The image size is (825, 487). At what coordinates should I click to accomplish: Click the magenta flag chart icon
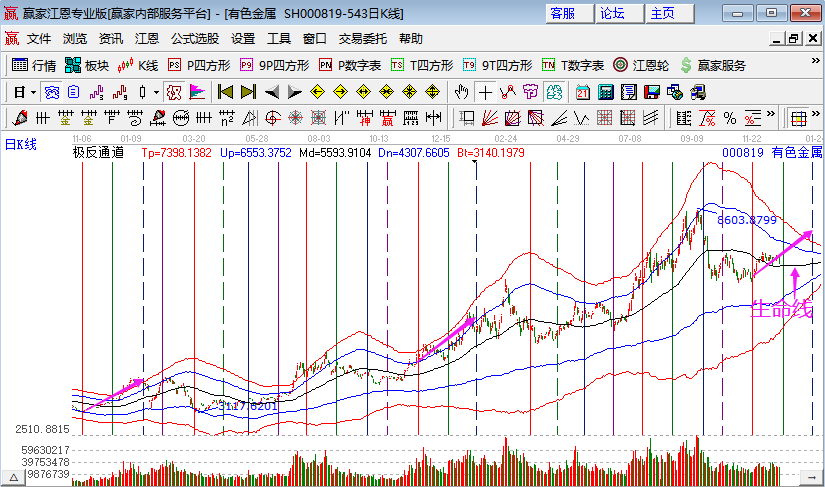197,93
